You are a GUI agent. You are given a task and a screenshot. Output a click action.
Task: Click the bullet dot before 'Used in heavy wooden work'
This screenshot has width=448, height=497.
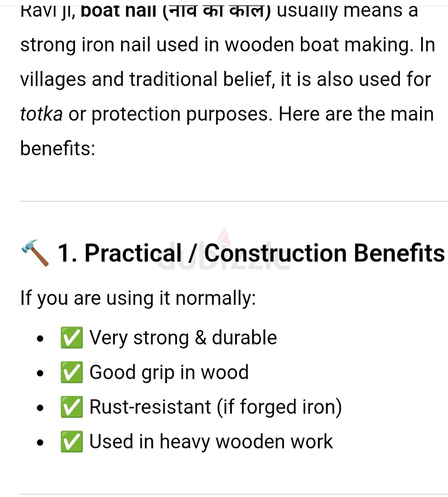[40, 443]
